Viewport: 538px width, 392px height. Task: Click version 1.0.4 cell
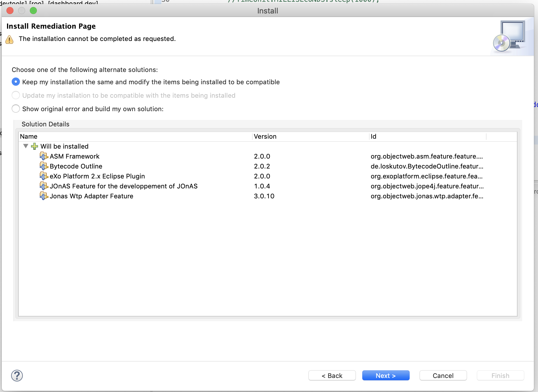coord(262,186)
